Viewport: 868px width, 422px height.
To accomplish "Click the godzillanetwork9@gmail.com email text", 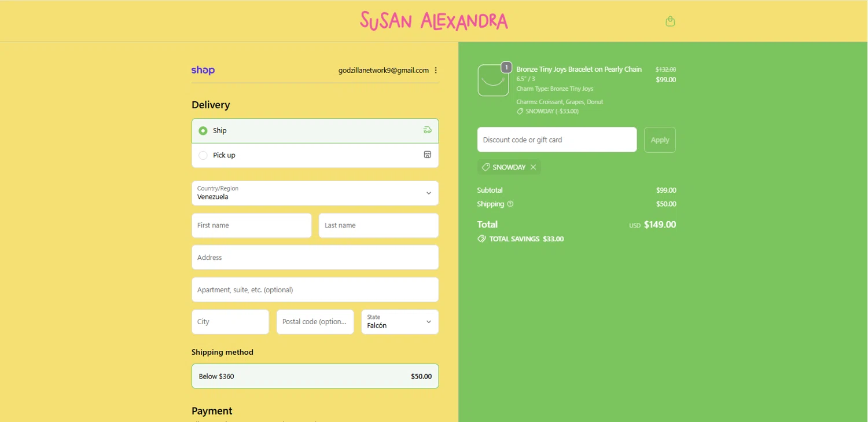I will (x=384, y=71).
